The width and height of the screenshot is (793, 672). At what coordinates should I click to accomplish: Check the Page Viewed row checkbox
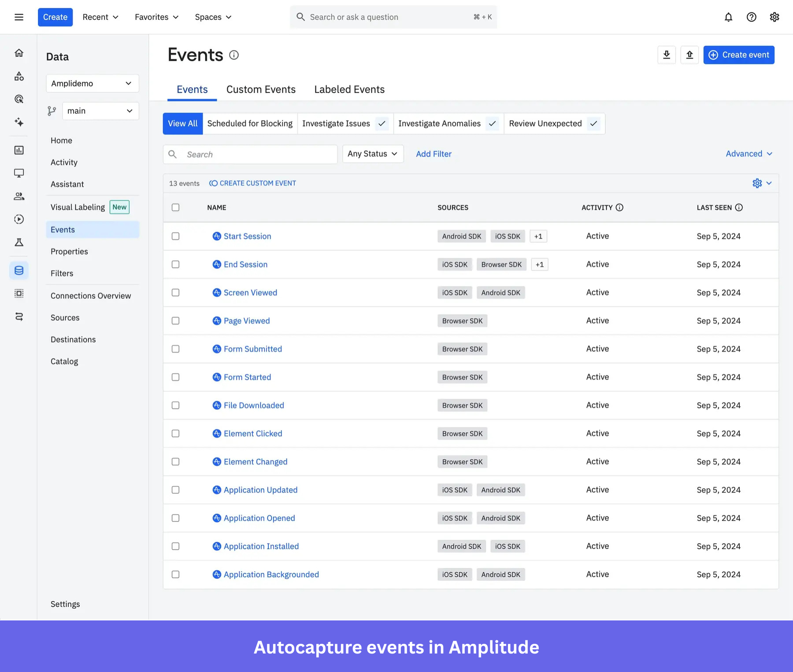pyautogui.click(x=175, y=321)
